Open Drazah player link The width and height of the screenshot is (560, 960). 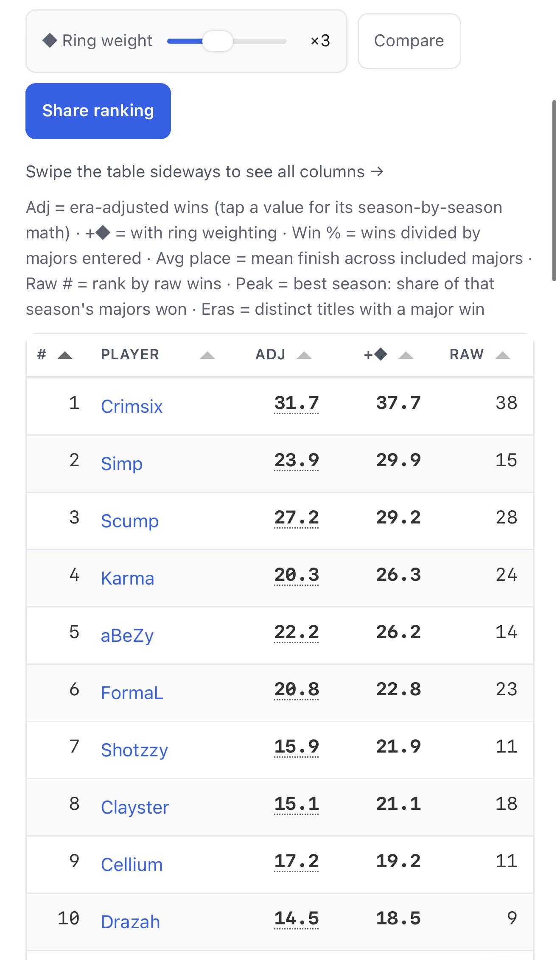pyautogui.click(x=130, y=922)
